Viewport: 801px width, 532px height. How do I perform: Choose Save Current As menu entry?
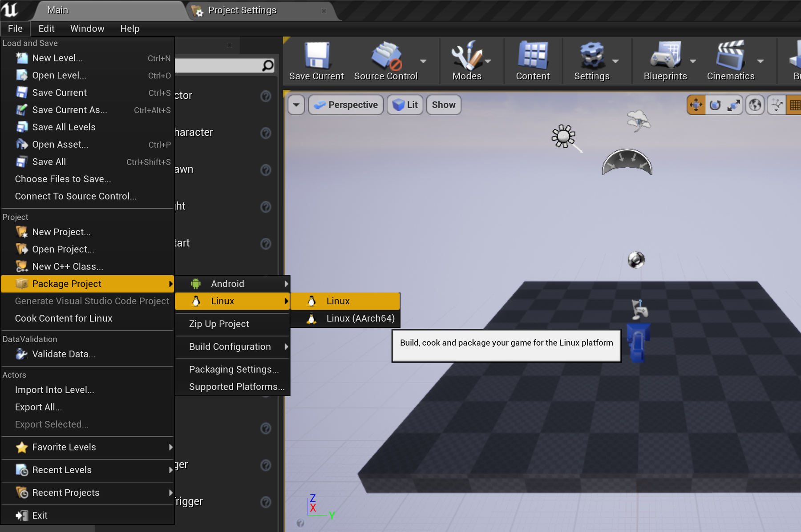(x=87, y=110)
